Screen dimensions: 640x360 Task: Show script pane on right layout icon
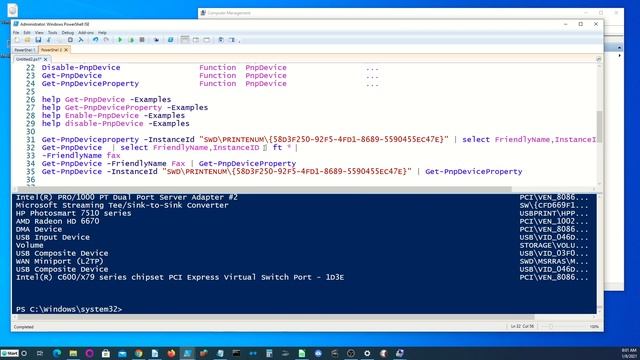[x=196, y=40]
